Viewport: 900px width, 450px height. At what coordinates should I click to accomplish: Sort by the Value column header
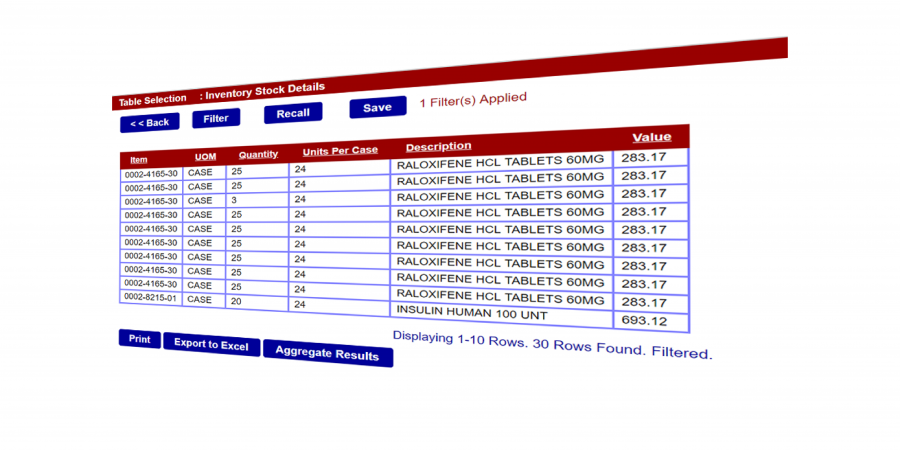pos(651,137)
